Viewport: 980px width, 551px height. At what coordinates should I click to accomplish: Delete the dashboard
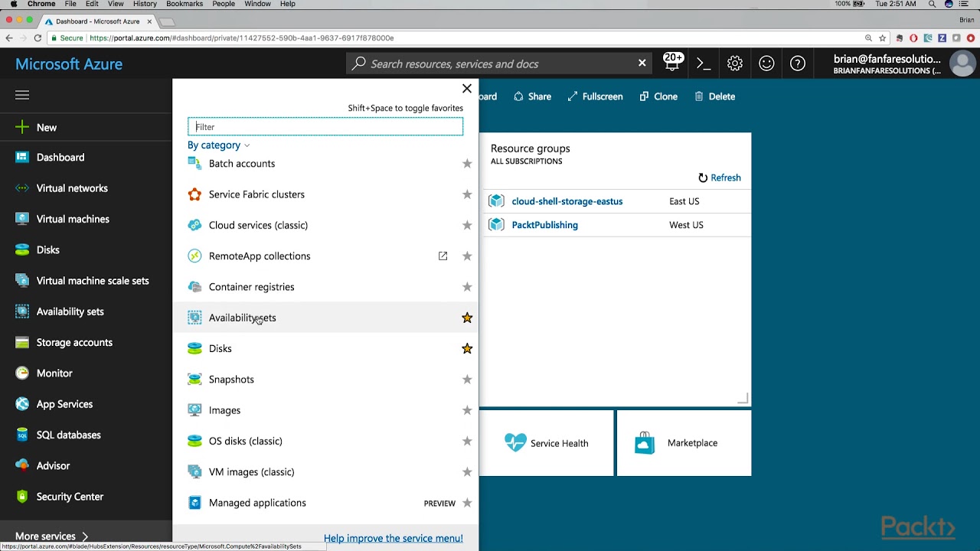715,96
